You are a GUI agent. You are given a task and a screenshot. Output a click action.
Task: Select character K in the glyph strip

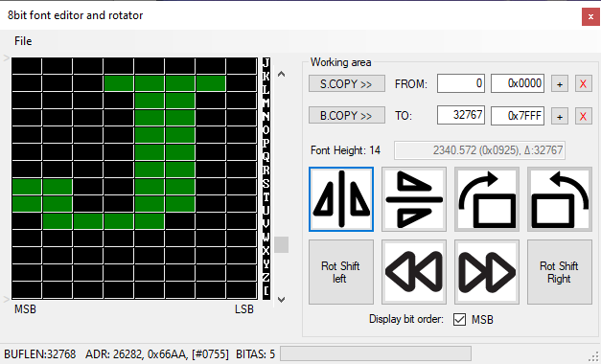coord(266,76)
